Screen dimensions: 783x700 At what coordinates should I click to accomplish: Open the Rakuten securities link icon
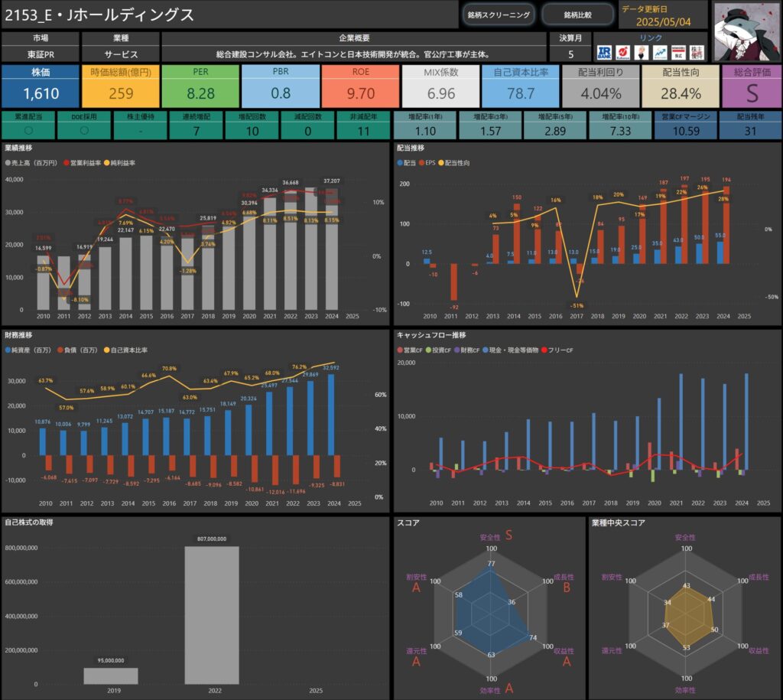click(622, 52)
